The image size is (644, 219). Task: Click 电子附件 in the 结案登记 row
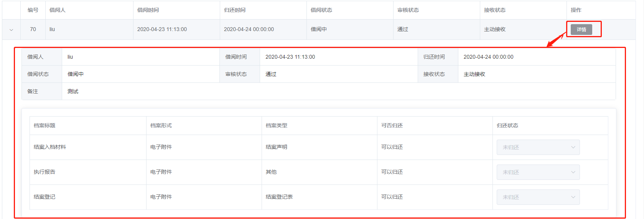[161, 197]
